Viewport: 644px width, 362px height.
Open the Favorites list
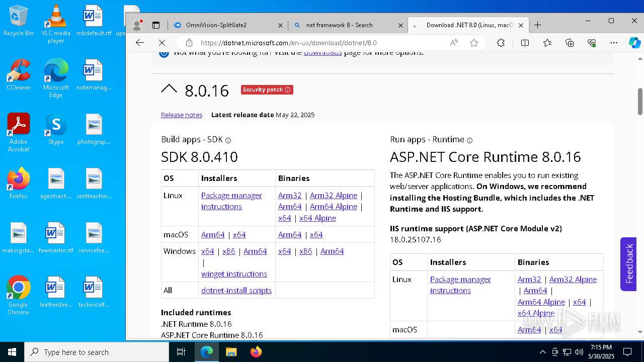(x=547, y=43)
